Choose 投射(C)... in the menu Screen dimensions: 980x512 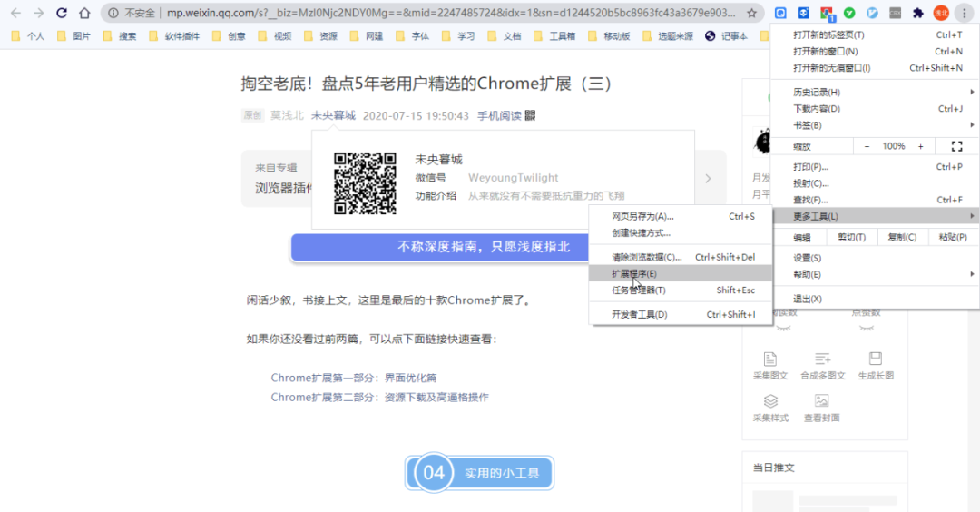875,183
